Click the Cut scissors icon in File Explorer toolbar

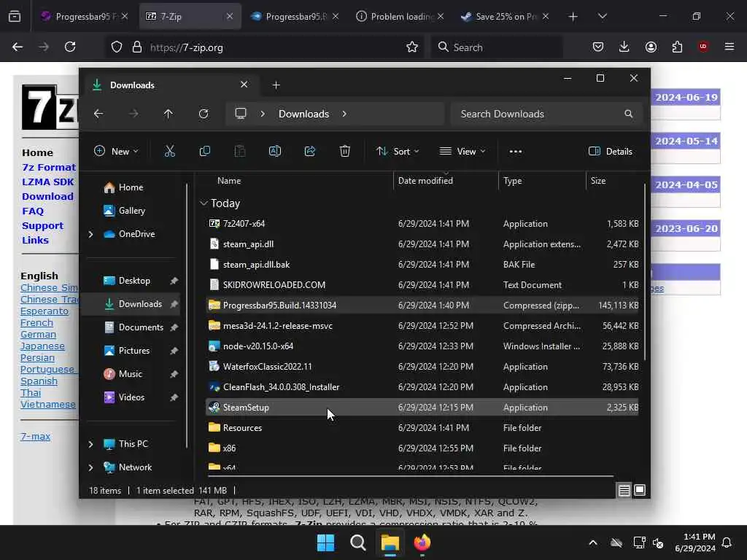[169, 152]
